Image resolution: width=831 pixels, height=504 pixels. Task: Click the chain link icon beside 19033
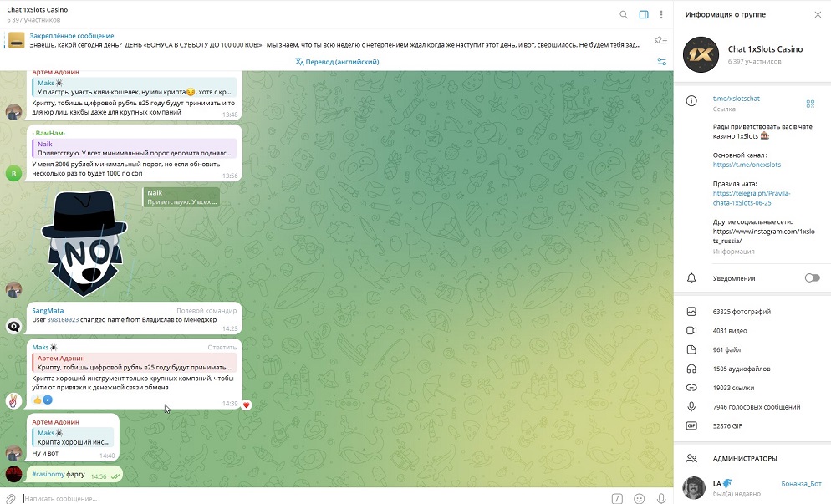(x=691, y=388)
